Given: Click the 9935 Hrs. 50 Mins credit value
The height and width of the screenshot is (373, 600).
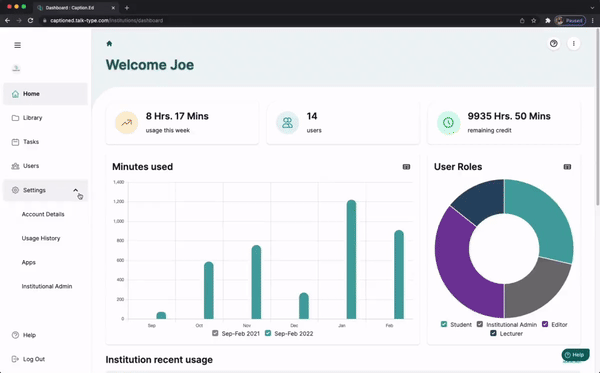Looking at the screenshot, I should tap(509, 116).
